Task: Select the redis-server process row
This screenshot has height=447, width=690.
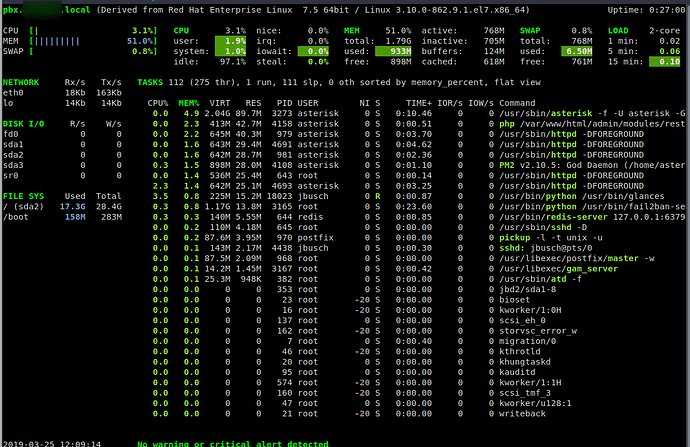Action: [x=416, y=217]
